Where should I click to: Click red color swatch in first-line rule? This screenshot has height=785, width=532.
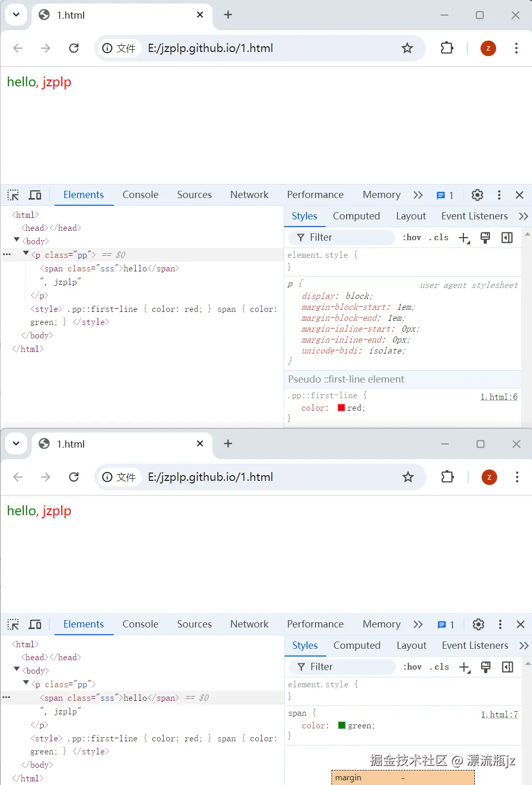(x=341, y=408)
